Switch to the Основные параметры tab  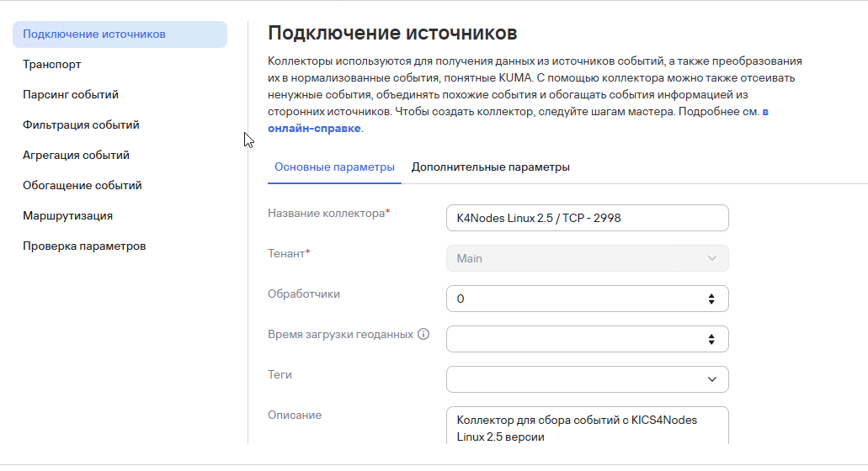click(x=334, y=167)
